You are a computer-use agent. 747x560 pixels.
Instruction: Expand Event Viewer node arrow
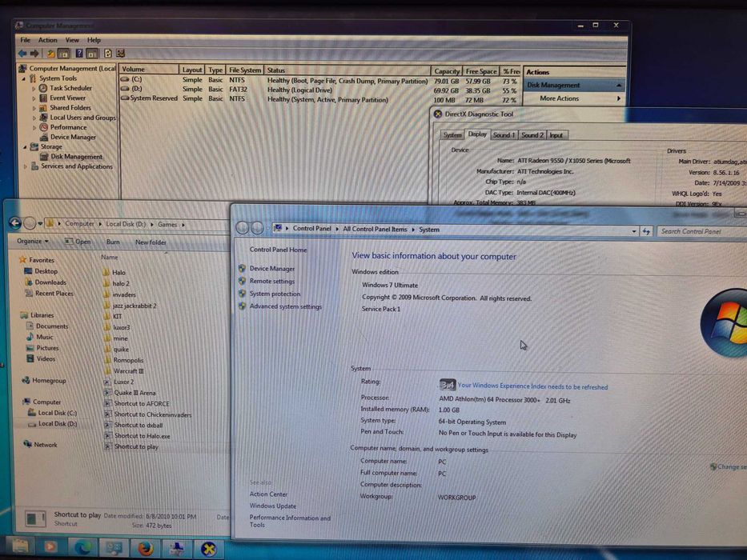34,98
